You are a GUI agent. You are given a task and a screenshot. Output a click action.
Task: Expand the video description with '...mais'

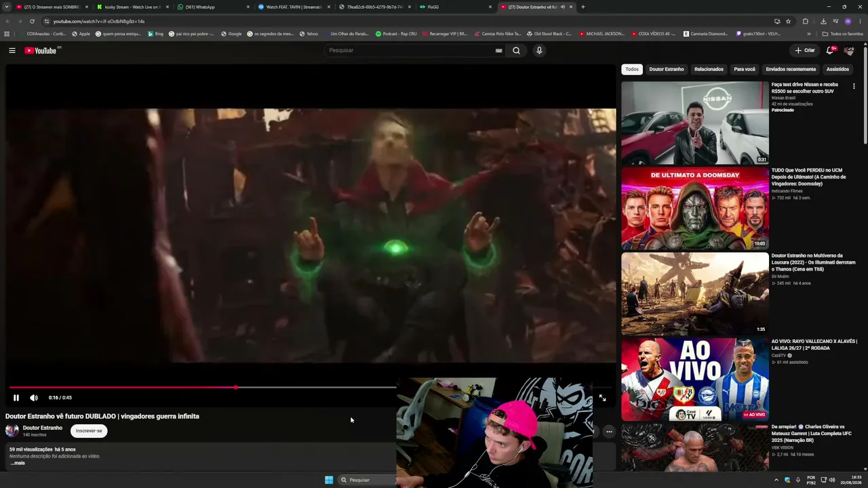click(18, 463)
